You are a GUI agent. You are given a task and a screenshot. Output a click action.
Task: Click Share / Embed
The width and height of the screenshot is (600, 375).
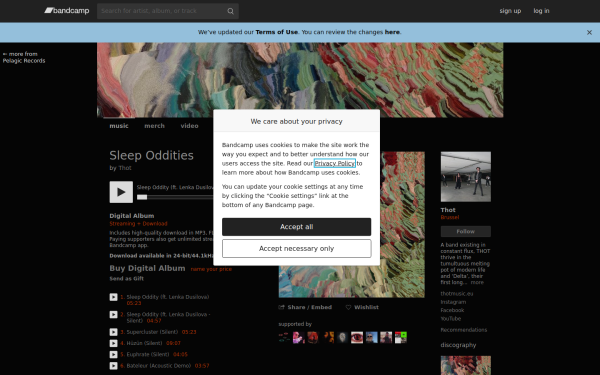[x=305, y=307]
